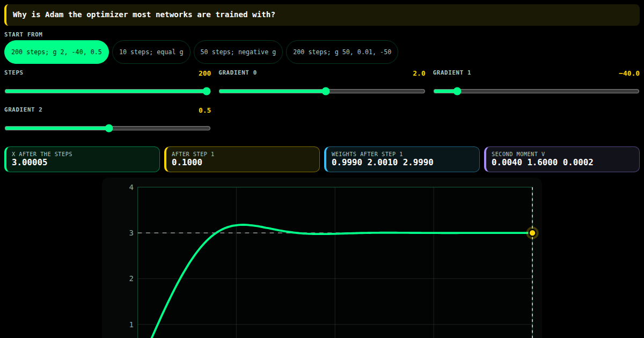644x338 pixels.
Task: Click the y-axis label 4 on the chart
Action: pyautogui.click(x=131, y=187)
